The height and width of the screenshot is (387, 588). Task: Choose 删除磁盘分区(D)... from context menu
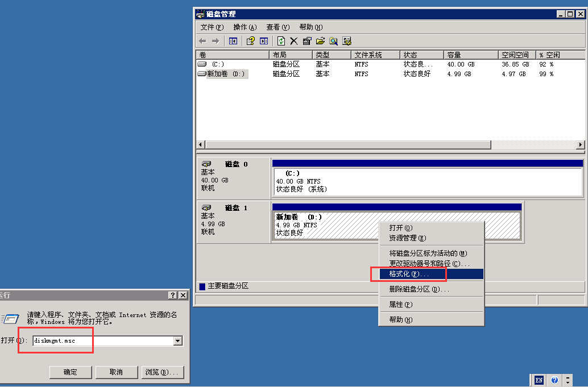pyautogui.click(x=419, y=289)
